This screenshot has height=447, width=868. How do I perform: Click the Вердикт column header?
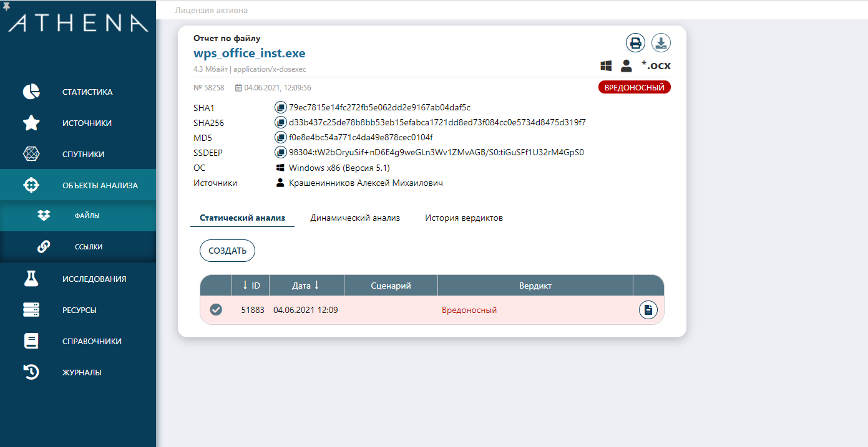(x=535, y=286)
